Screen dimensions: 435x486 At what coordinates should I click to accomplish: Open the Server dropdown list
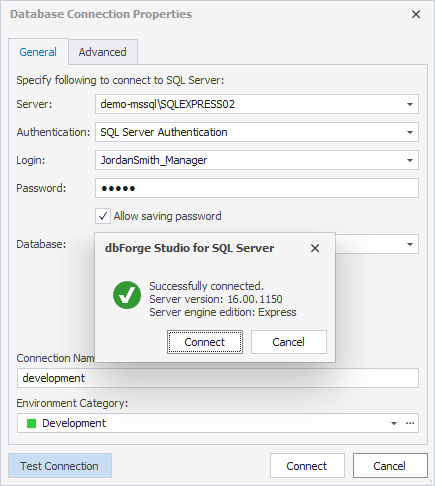coord(410,104)
